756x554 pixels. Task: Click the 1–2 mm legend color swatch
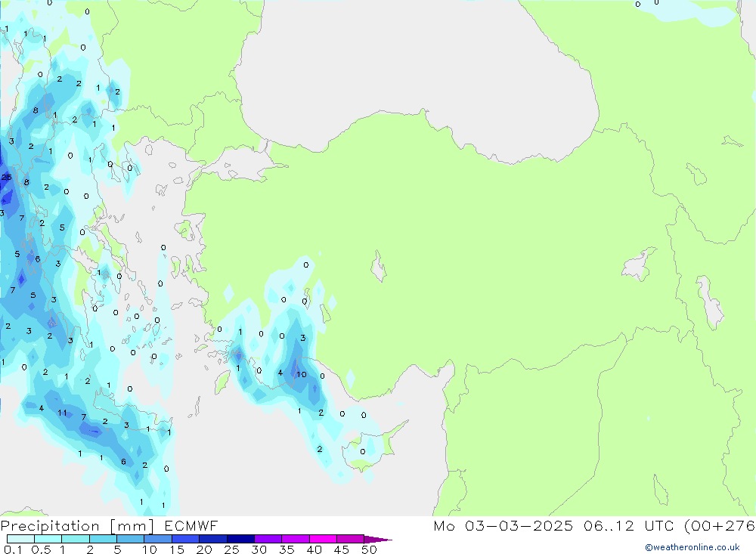pos(75,539)
